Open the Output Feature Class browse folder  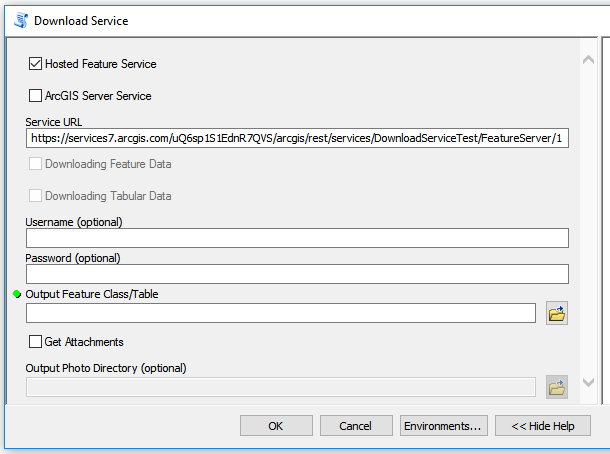point(557,314)
